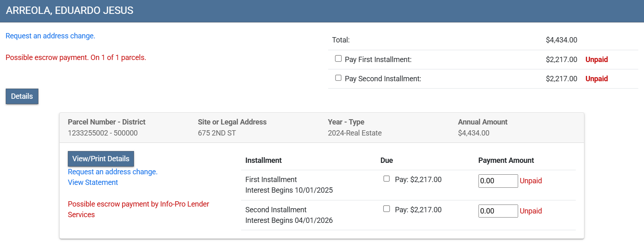644x249 pixels.
Task: Click the top 'Request an address change' link
Action: pos(50,36)
